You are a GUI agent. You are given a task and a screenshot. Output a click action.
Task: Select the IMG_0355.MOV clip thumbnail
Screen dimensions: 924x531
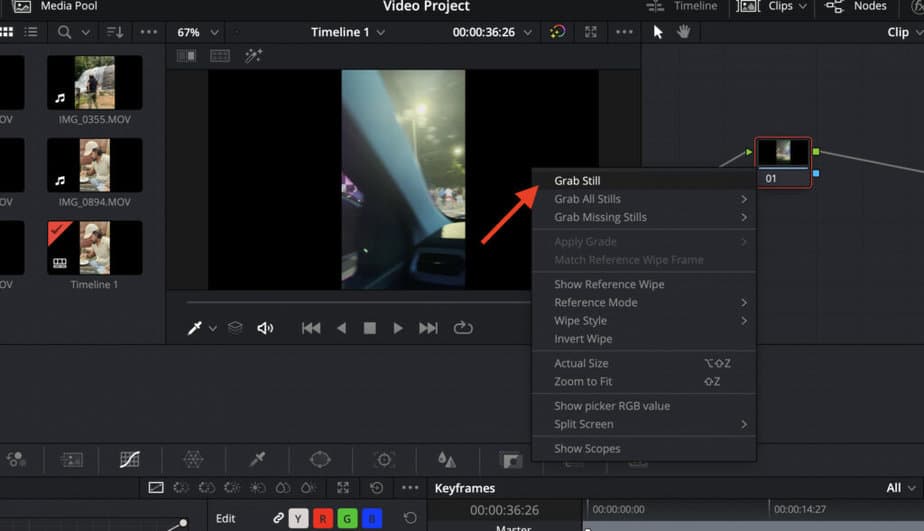(x=94, y=83)
